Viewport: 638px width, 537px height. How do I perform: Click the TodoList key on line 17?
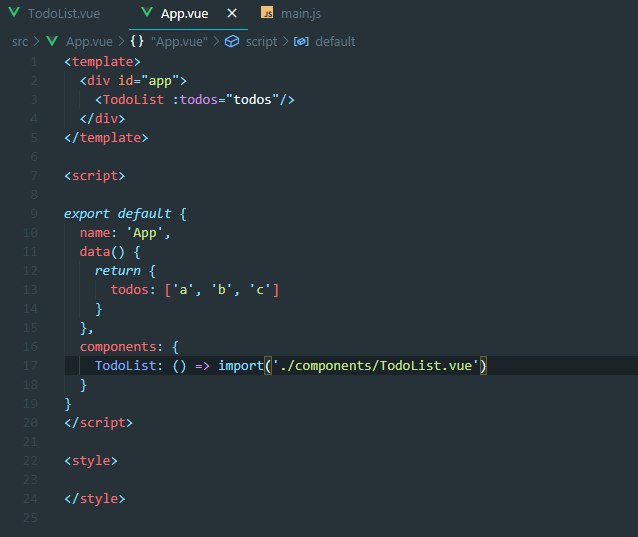pyautogui.click(x=125, y=365)
